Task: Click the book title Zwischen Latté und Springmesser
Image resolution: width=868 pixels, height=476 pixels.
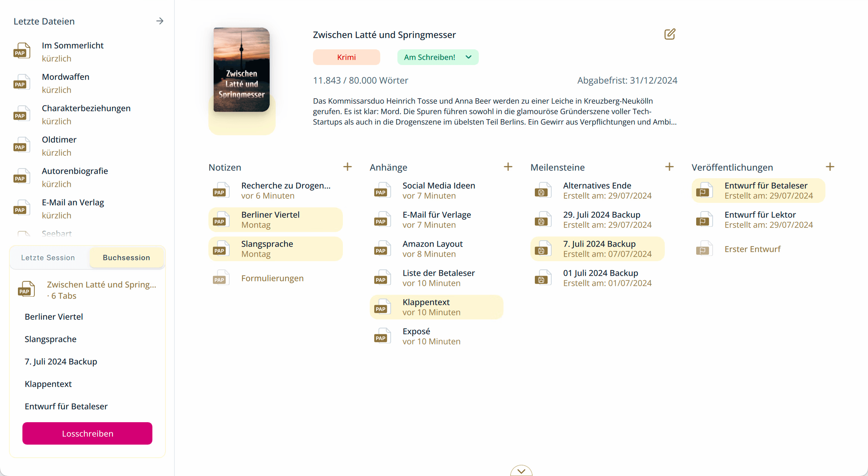Action: click(384, 35)
